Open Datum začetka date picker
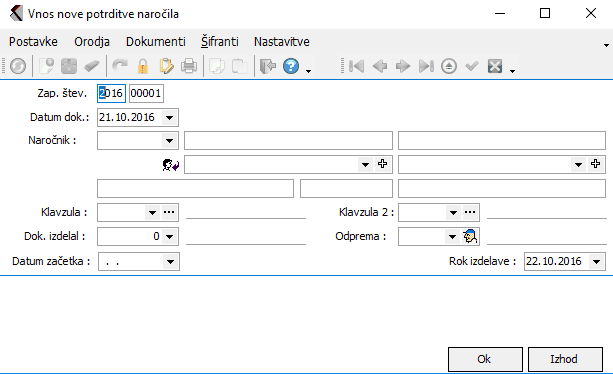 [x=170, y=261]
